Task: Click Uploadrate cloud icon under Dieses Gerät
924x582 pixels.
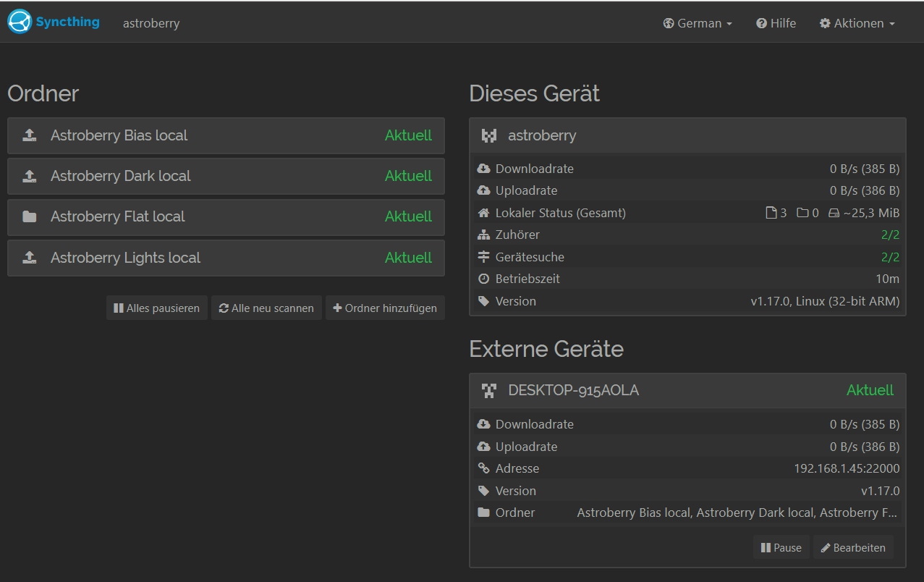Action: (484, 190)
